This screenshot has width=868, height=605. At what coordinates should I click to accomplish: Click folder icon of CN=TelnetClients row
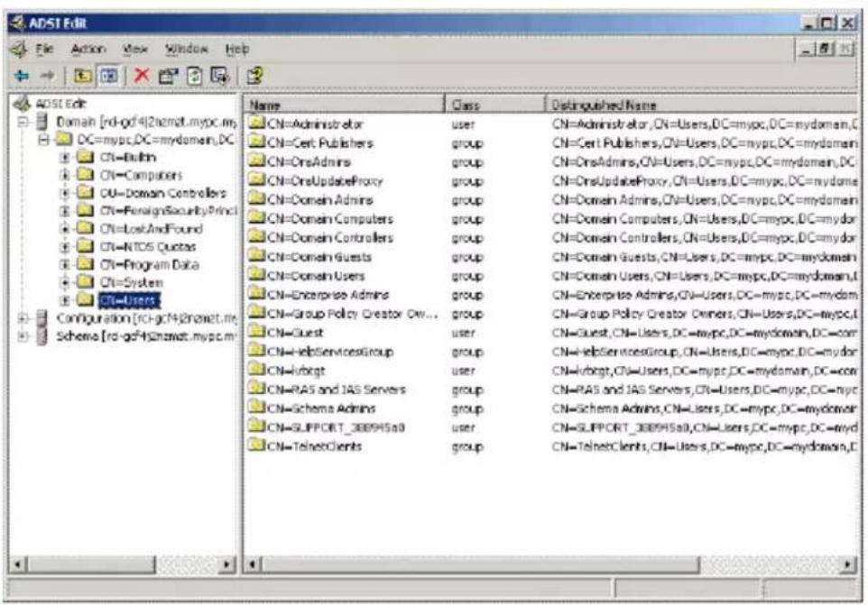256,445
